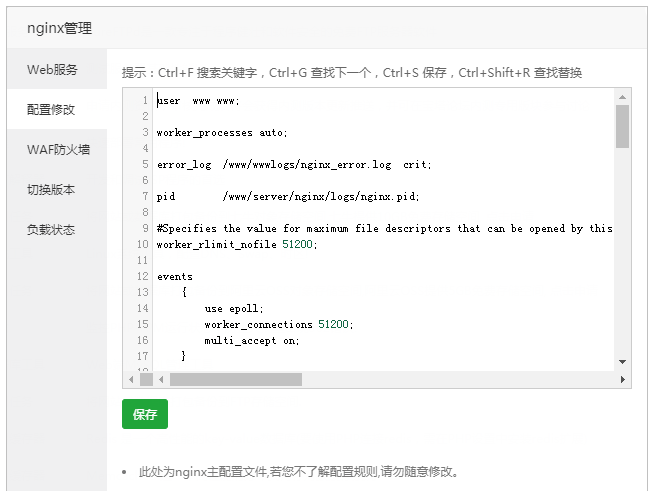
Task: Click the horizontal scrollbar right arrow
Action: point(622,380)
